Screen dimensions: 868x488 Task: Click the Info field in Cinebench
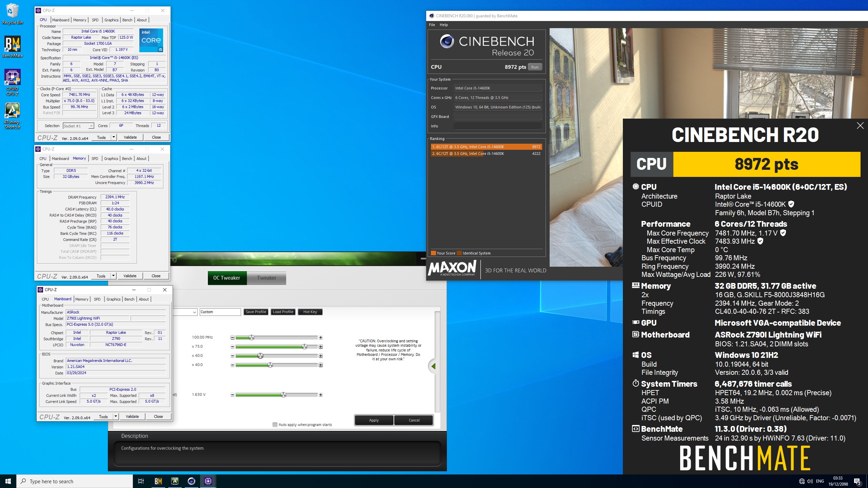497,126
